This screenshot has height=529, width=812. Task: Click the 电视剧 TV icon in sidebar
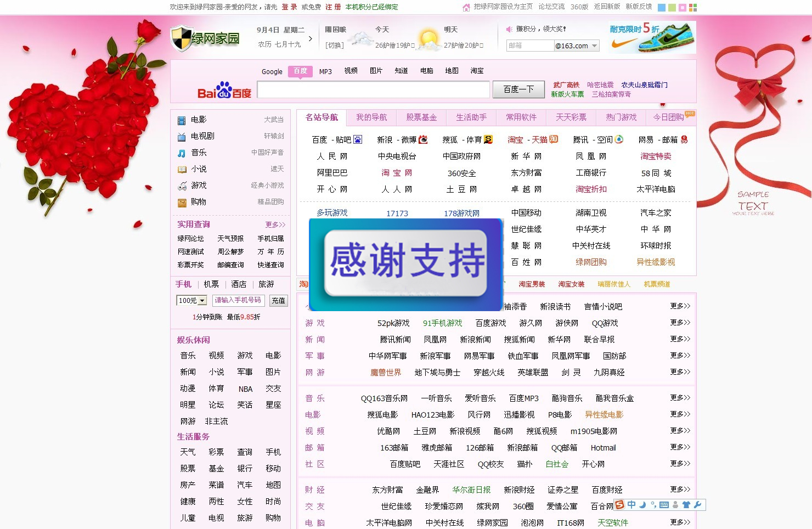click(x=182, y=137)
